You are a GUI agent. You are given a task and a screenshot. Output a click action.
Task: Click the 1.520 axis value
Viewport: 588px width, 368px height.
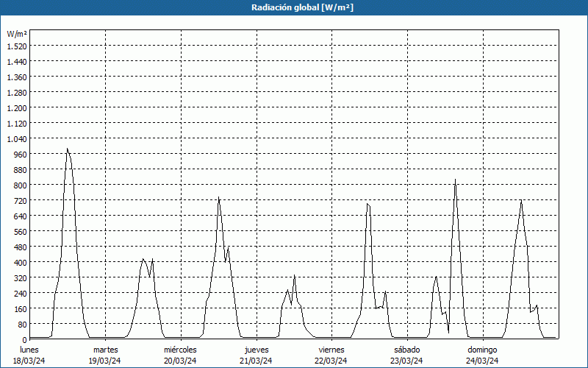coord(17,46)
